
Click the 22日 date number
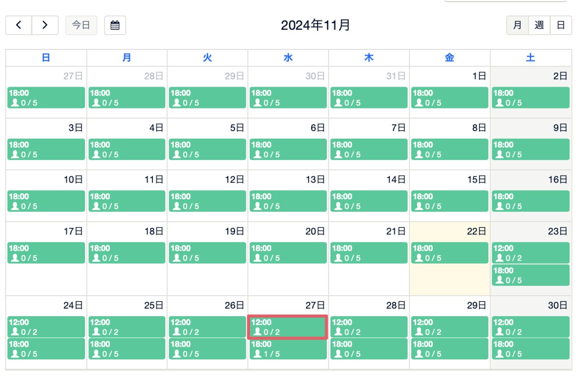pos(477,231)
